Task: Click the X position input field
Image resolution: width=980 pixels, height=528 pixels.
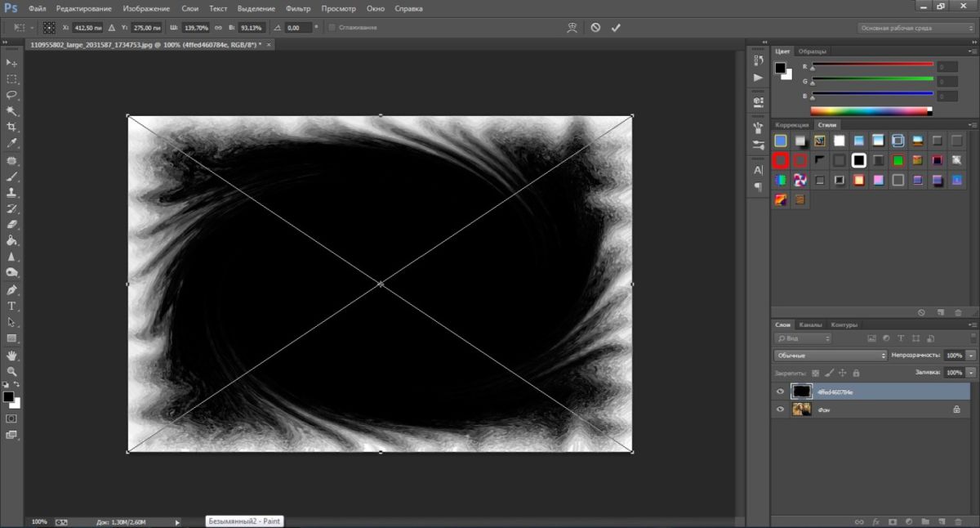Action: click(87, 28)
